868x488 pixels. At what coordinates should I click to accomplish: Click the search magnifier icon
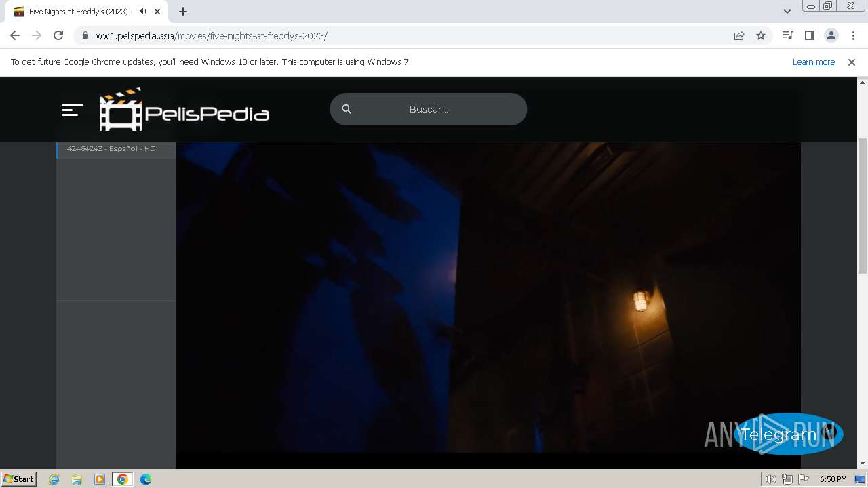click(x=347, y=109)
